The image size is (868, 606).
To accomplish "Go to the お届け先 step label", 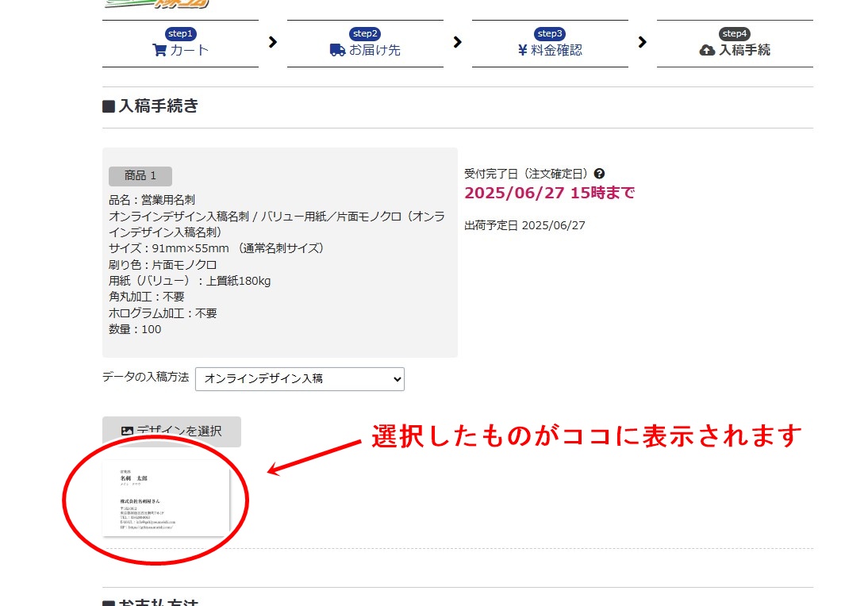I will 374,50.
